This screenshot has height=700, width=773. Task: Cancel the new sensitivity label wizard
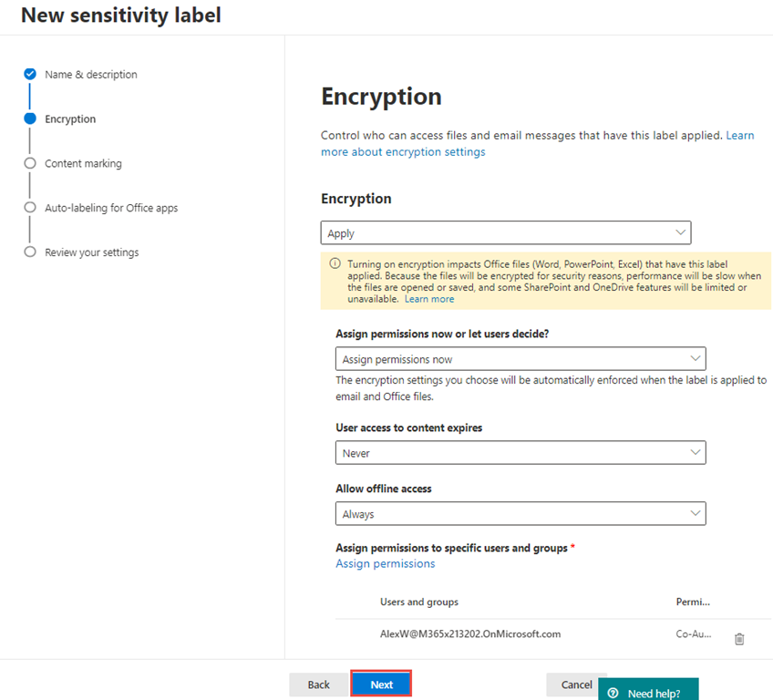click(x=576, y=685)
